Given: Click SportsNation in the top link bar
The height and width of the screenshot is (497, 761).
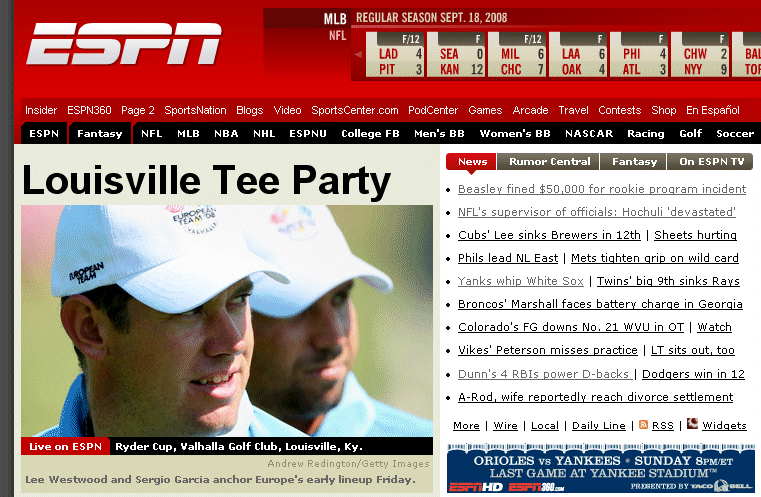Looking at the screenshot, I should coord(195,110).
